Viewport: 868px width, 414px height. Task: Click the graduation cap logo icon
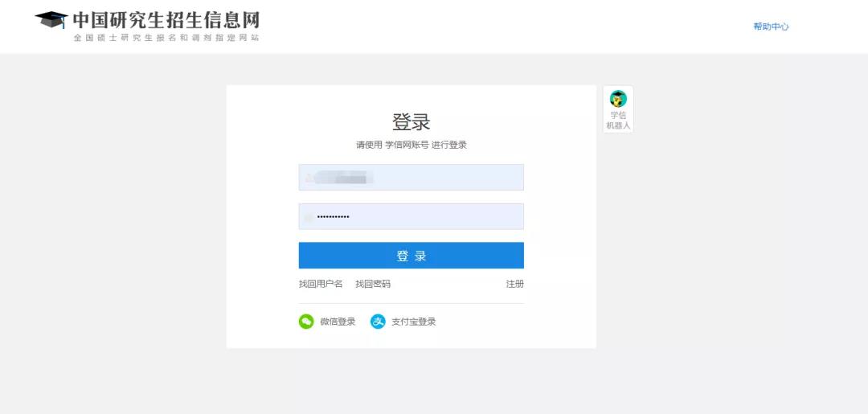(x=51, y=19)
